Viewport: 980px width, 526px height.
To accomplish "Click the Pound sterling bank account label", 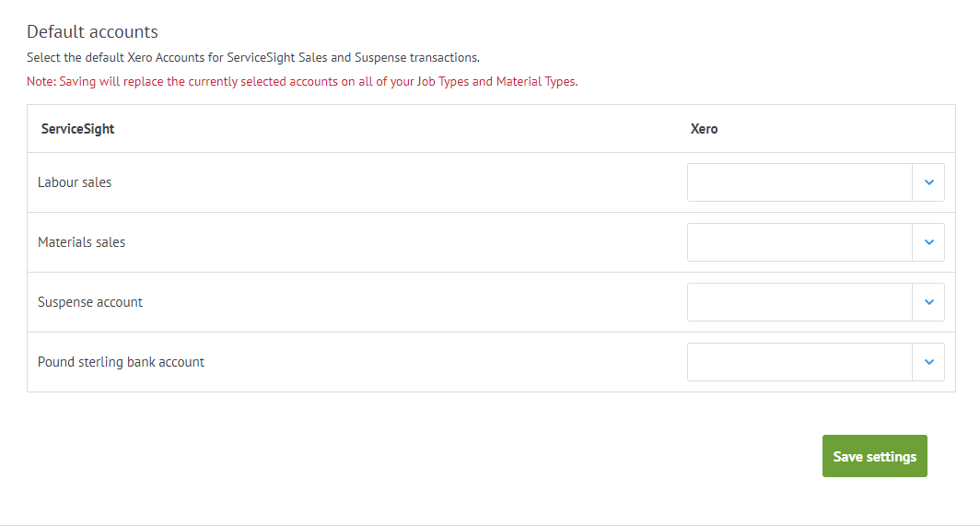I will (x=121, y=362).
